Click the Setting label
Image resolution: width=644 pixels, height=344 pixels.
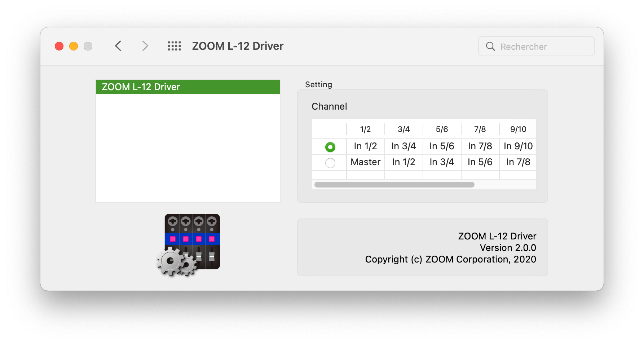coord(318,84)
